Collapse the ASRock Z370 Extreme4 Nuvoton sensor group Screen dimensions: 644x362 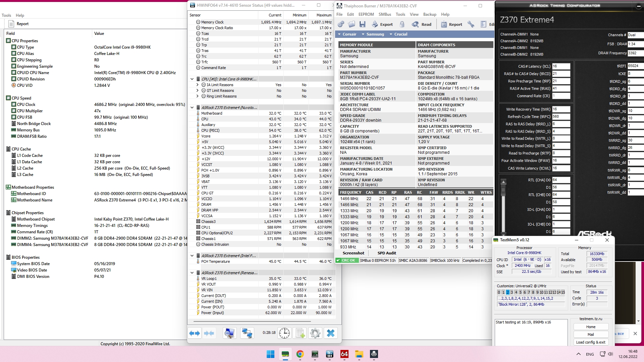[x=192, y=108]
